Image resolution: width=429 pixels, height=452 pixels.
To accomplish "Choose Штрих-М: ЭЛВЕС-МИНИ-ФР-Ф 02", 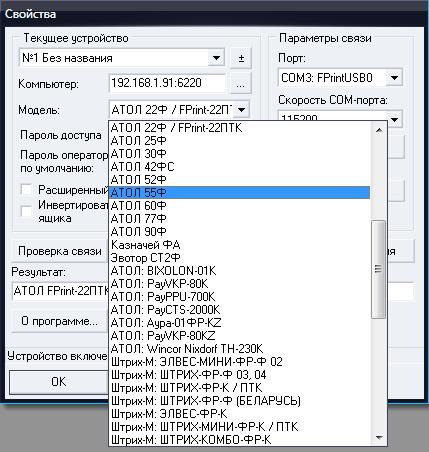I will pos(239,362).
